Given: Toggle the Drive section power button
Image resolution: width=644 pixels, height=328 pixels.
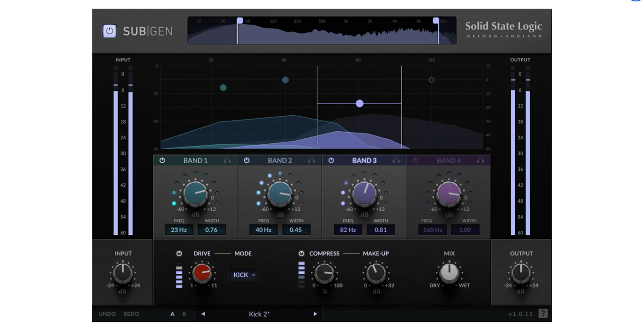Looking at the screenshot, I should 179,253.
